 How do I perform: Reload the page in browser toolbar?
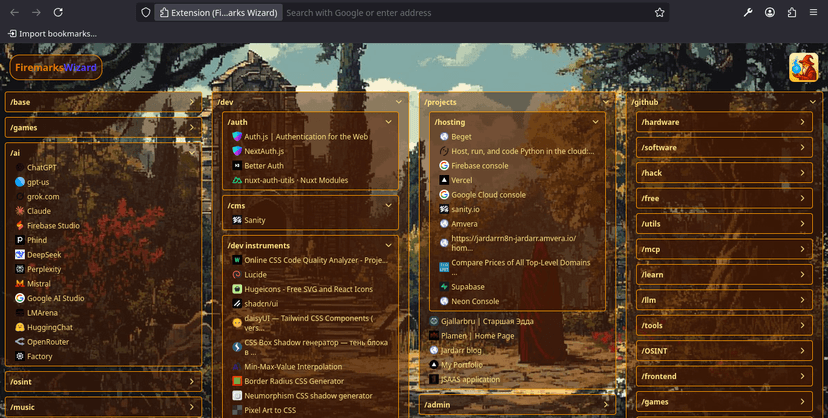point(58,13)
